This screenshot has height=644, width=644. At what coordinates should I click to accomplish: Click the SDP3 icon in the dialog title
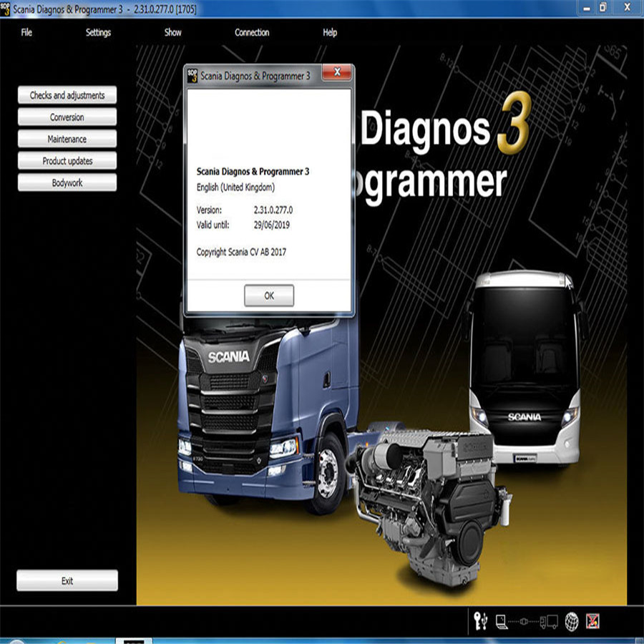[x=192, y=76]
